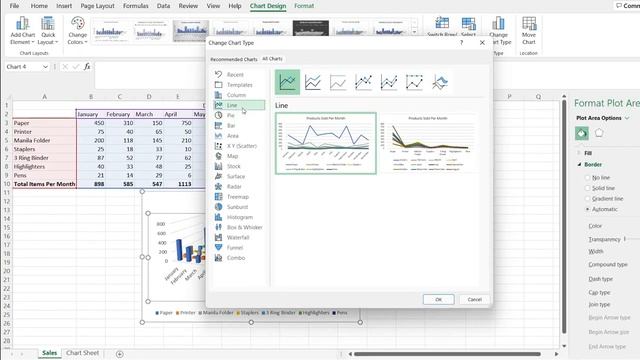Choose the Column chart category

coord(239,95)
